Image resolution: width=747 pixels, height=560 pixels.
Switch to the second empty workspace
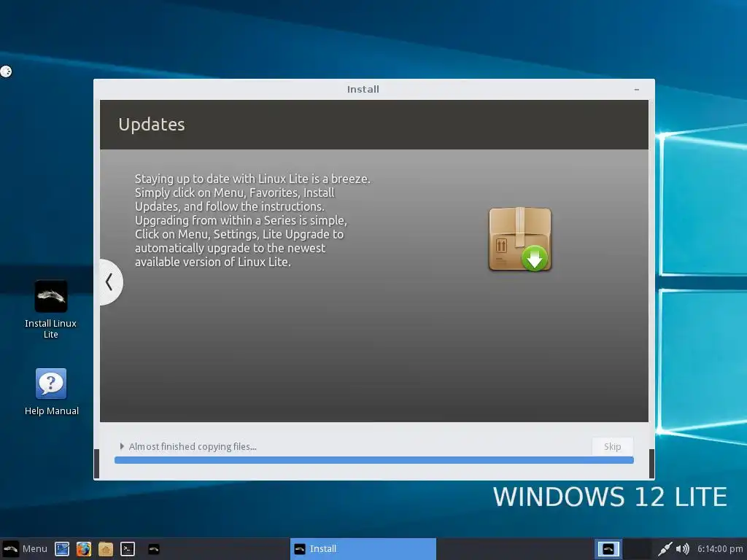pos(638,549)
